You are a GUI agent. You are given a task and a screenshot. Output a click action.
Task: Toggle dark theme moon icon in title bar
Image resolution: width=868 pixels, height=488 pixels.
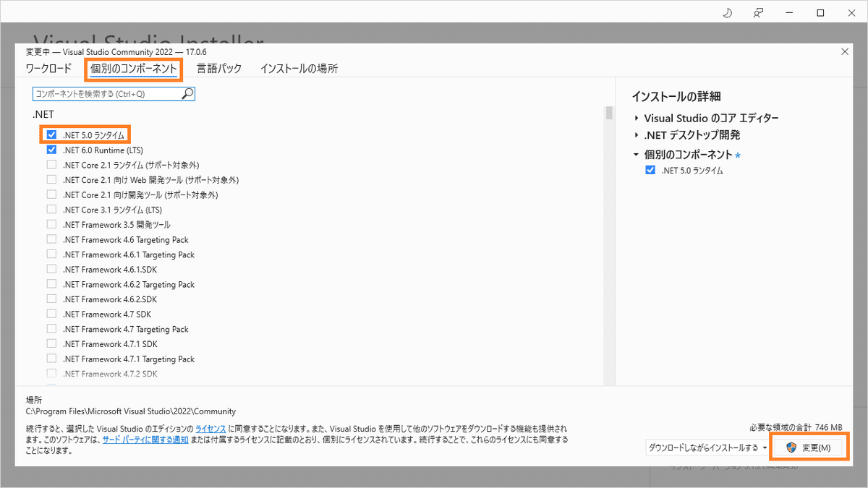tap(728, 12)
